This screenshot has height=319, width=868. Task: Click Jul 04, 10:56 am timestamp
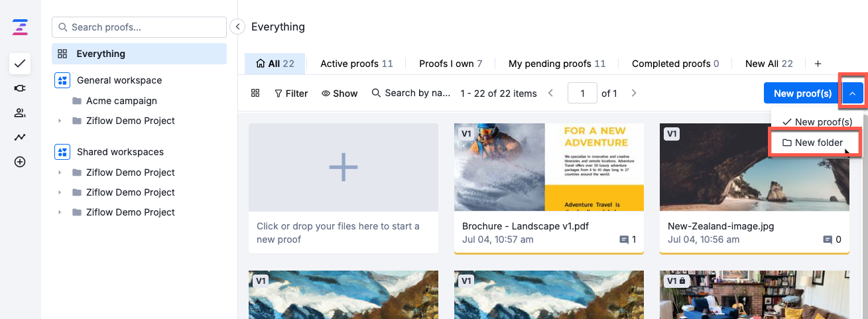pos(704,239)
